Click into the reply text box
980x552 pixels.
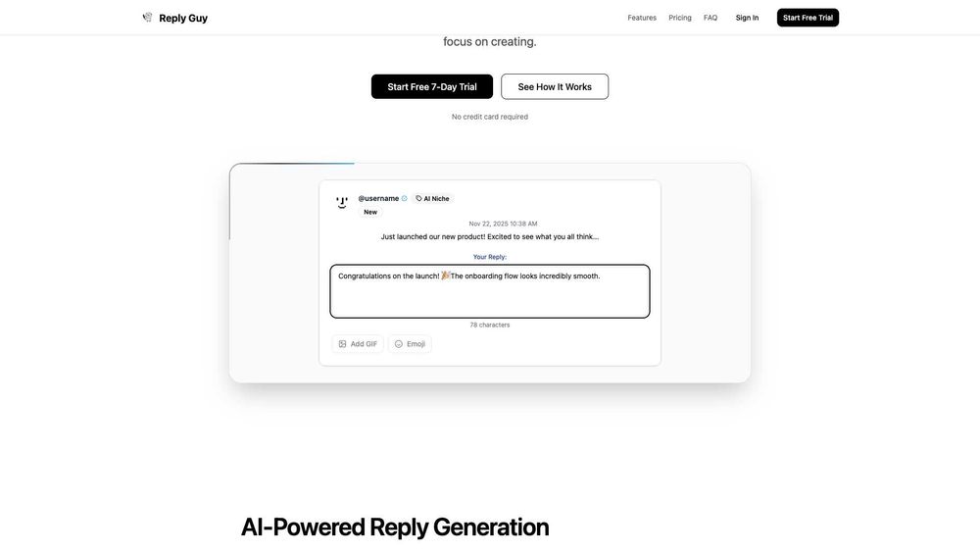coord(490,297)
